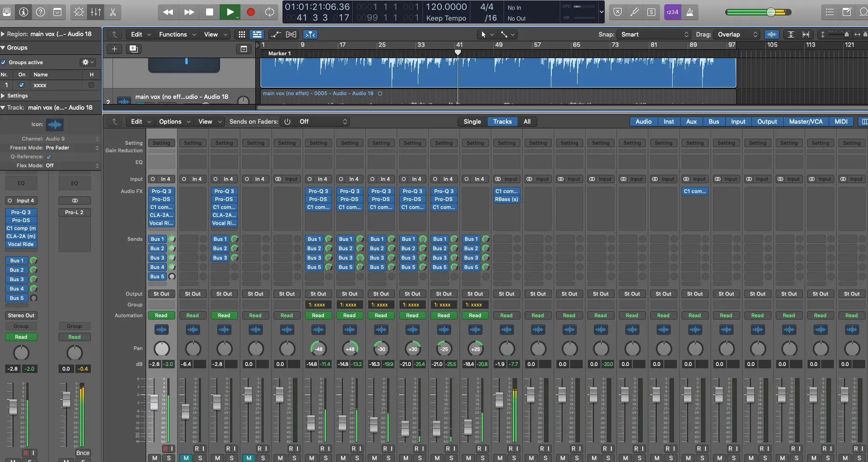
Task: Click the grid view icon in tracks toolbar
Action: tap(242, 34)
